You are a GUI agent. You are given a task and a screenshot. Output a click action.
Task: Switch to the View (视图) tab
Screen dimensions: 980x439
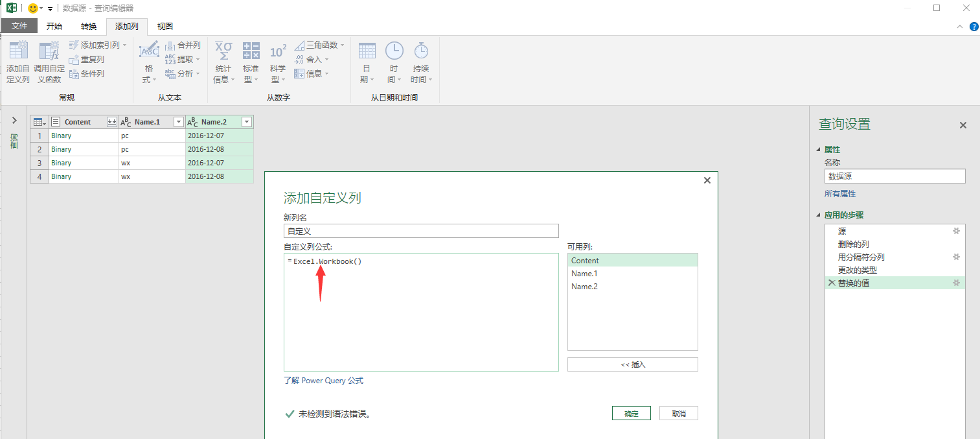(165, 27)
